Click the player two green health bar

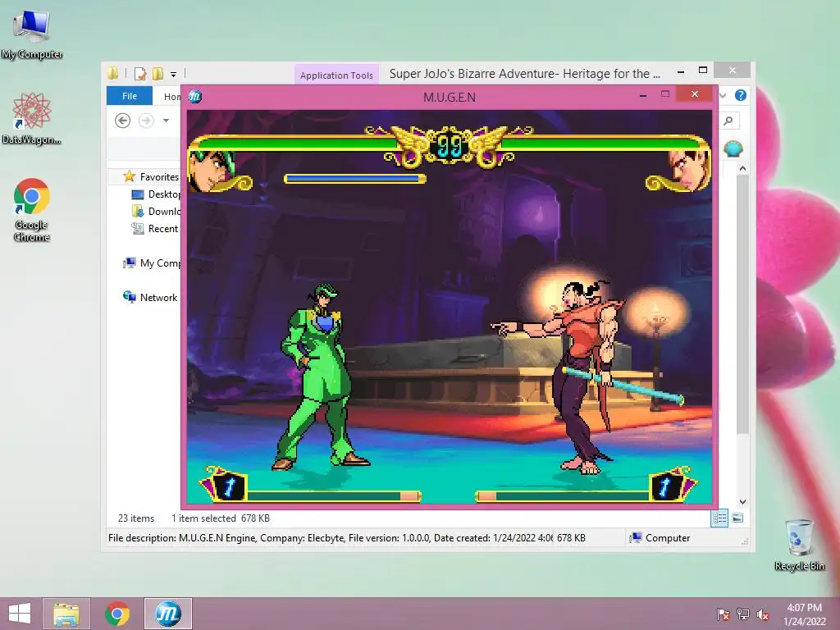pyautogui.click(x=601, y=143)
